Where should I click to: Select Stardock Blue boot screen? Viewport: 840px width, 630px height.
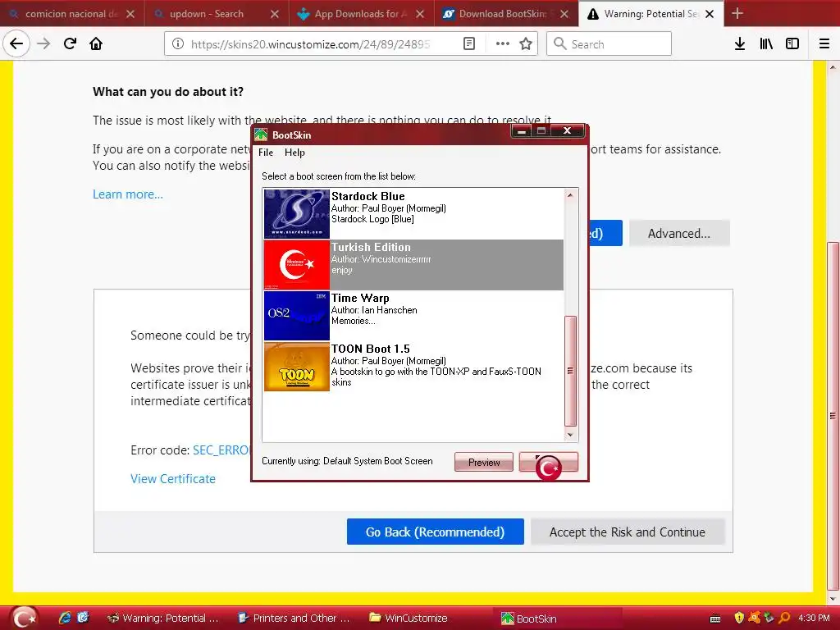click(x=413, y=214)
